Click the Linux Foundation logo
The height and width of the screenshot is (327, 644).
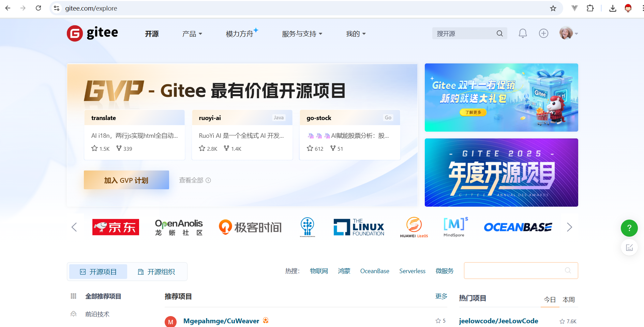pyautogui.click(x=359, y=227)
